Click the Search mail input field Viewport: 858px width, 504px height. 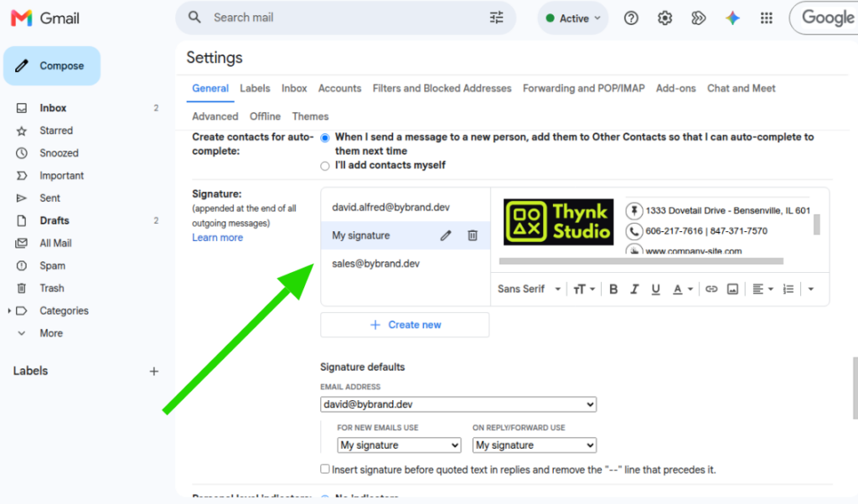pyautogui.click(x=344, y=18)
